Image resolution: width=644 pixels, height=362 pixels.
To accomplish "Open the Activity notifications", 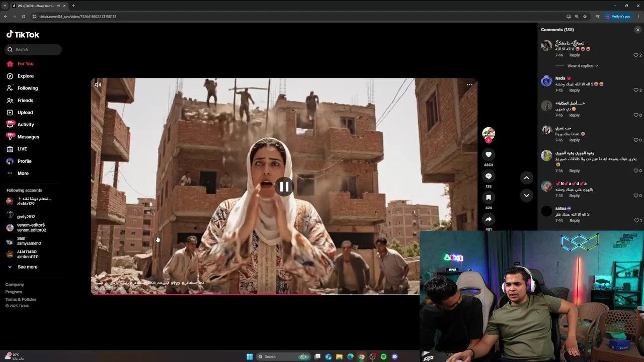I will pyautogui.click(x=20, y=124).
